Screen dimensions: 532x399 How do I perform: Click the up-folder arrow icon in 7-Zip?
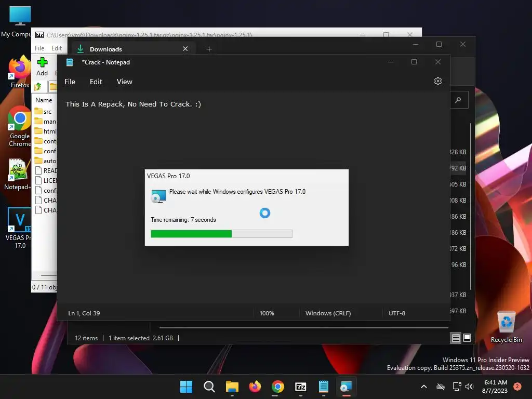[38, 87]
